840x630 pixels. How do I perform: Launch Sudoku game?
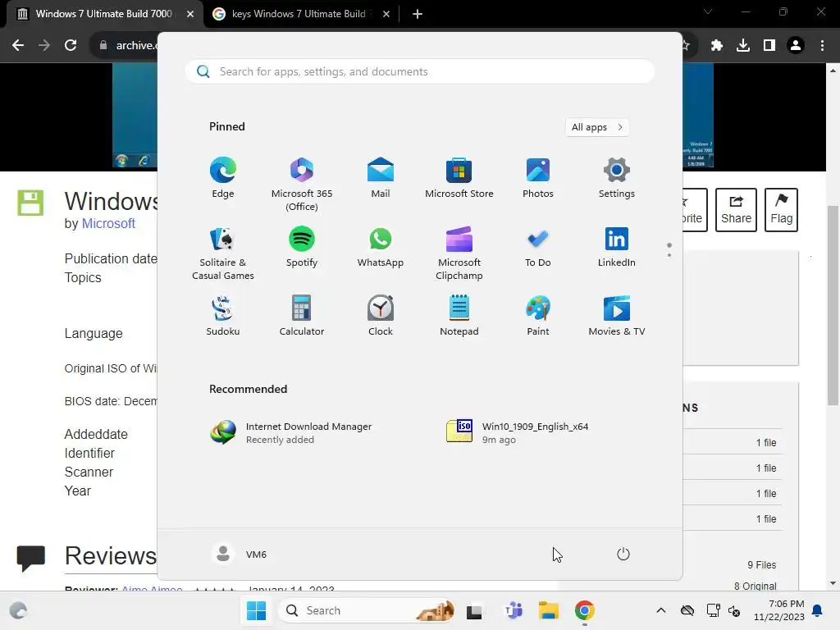[223, 316]
